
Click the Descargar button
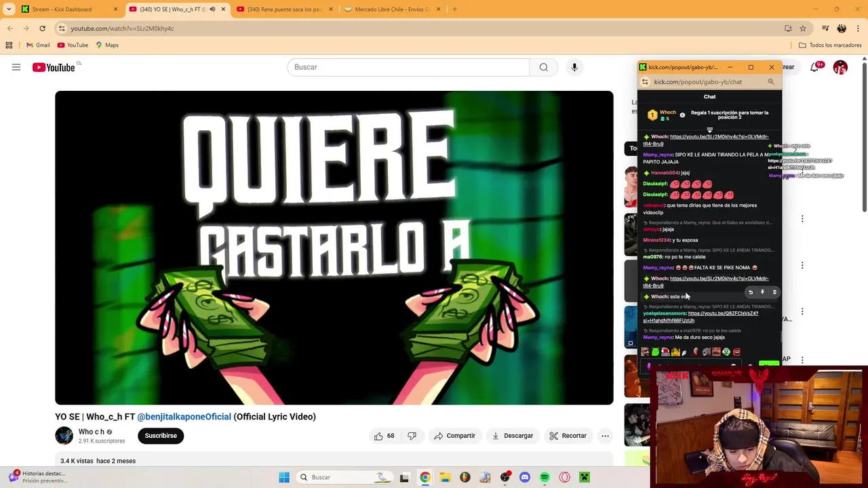(x=513, y=436)
